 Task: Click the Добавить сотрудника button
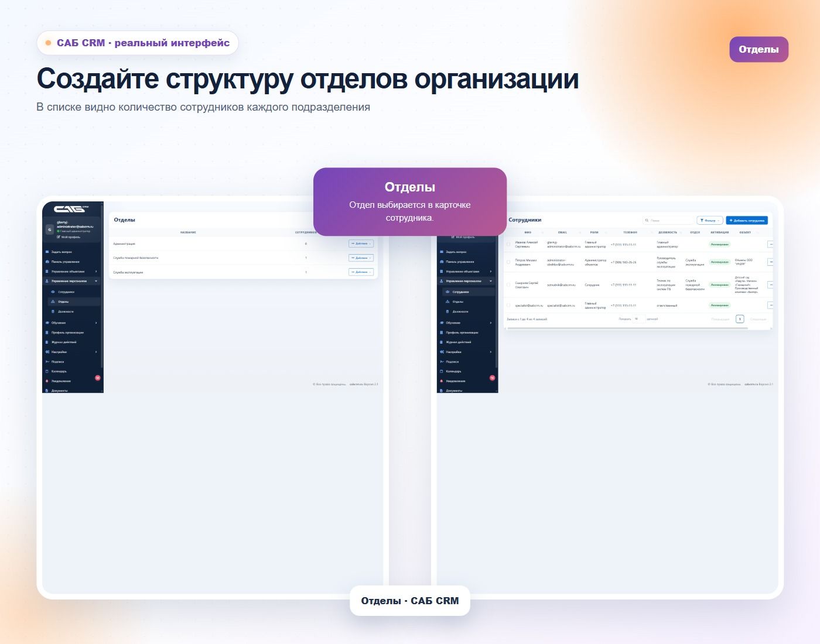coord(747,221)
